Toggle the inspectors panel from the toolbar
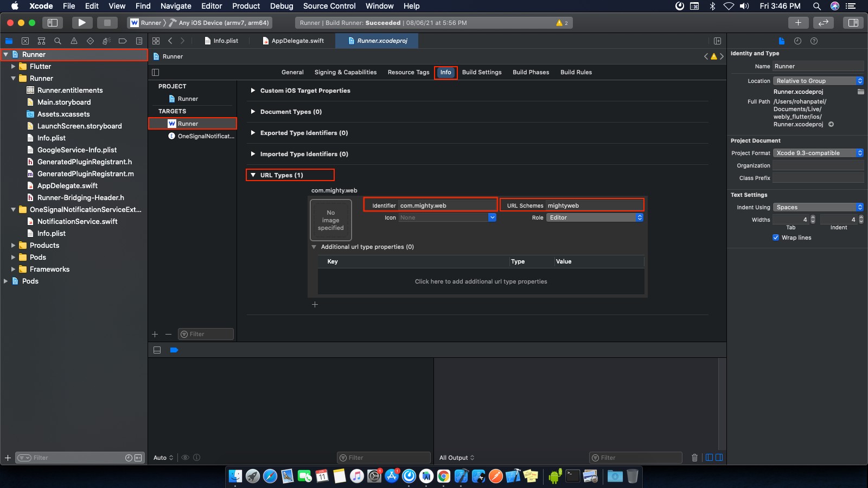Screen dimensions: 868x488 (x=853, y=23)
